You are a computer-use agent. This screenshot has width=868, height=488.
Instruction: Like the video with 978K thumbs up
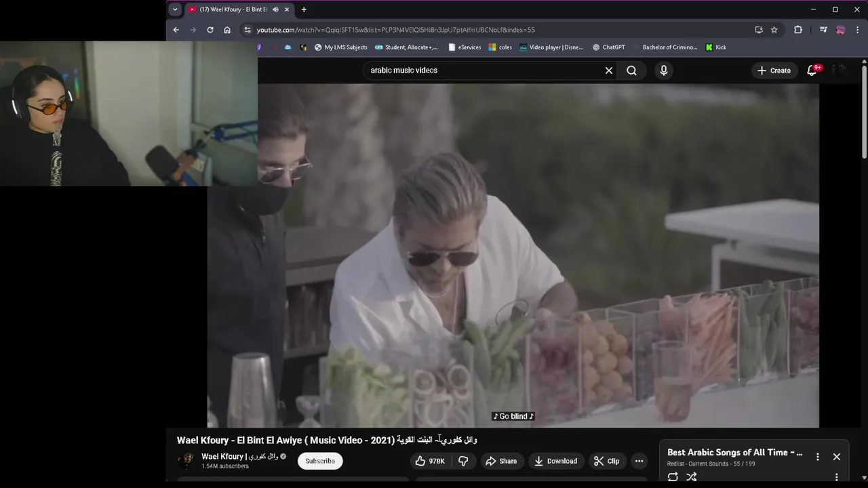click(x=430, y=461)
